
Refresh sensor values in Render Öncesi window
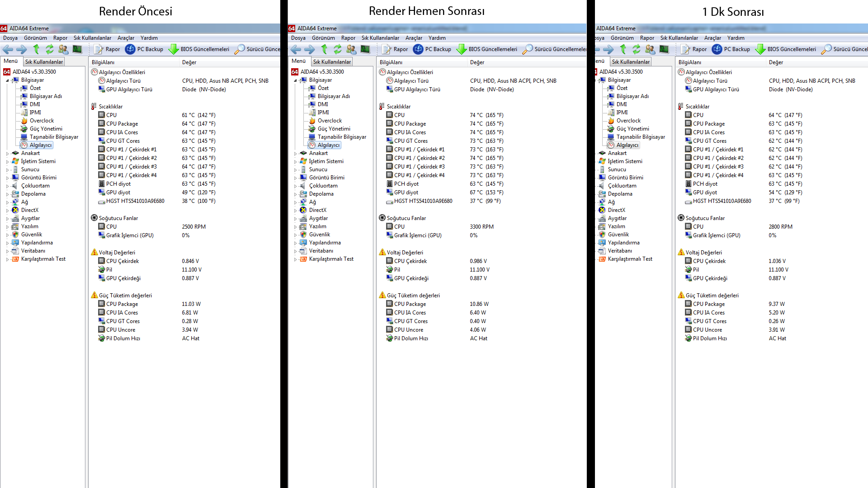tap(49, 49)
